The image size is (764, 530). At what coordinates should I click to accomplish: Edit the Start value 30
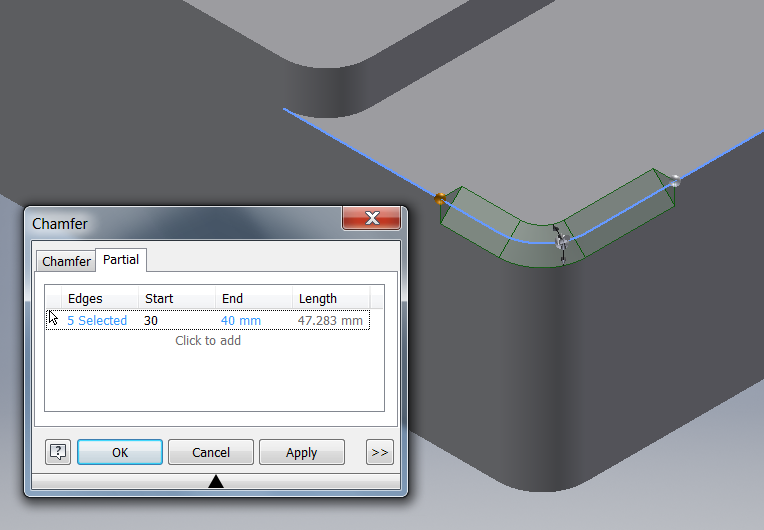click(x=152, y=321)
